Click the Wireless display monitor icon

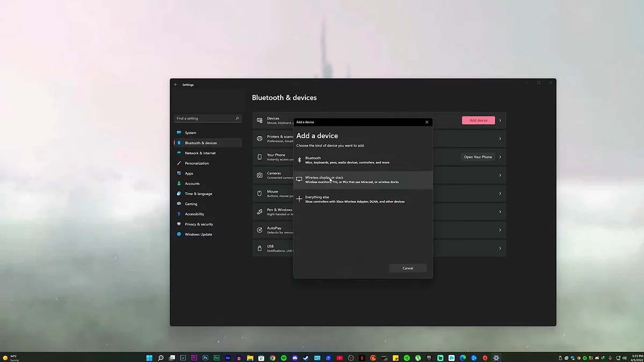pos(299,180)
